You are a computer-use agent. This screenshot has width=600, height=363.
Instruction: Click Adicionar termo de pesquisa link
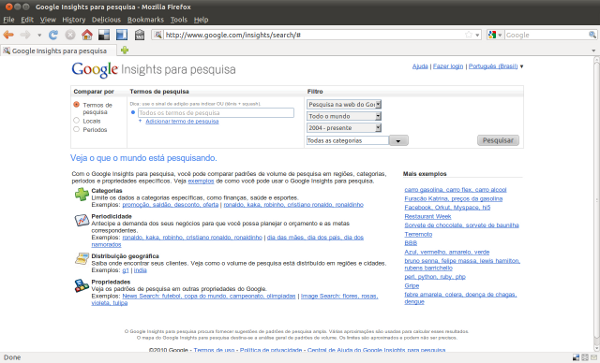(x=182, y=121)
